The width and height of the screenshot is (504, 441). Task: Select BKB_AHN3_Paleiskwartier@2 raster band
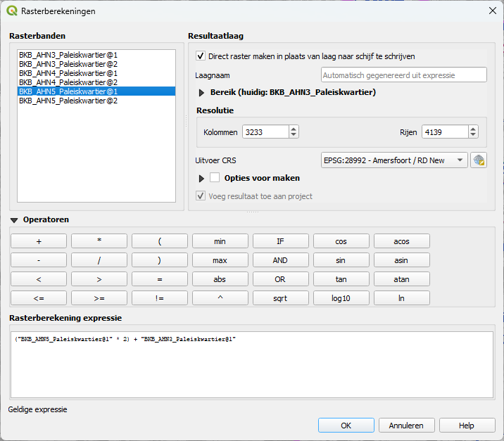click(x=68, y=63)
